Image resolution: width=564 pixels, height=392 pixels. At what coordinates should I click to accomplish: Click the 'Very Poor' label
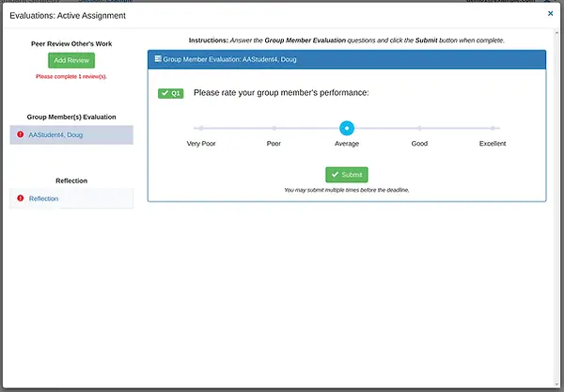coord(201,144)
